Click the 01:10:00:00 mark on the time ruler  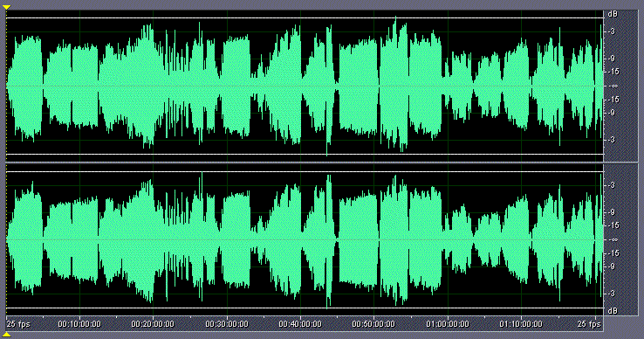pyautogui.click(x=521, y=324)
